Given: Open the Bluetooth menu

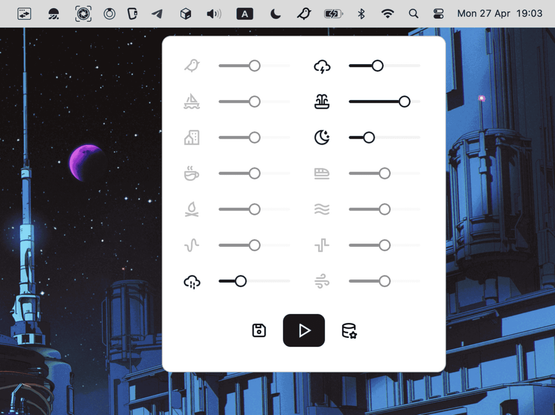Looking at the screenshot, I should pyautogui.click(x=361, y=14).
